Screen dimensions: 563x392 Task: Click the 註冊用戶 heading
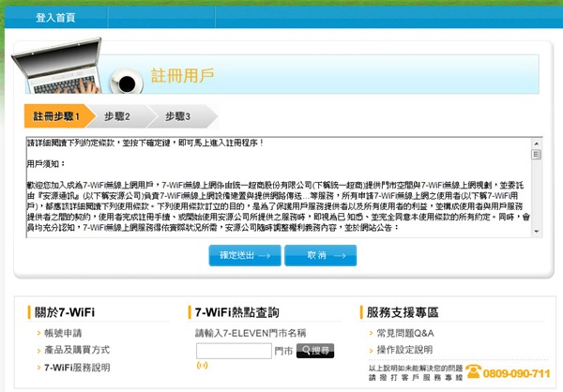tap(182, 75)
